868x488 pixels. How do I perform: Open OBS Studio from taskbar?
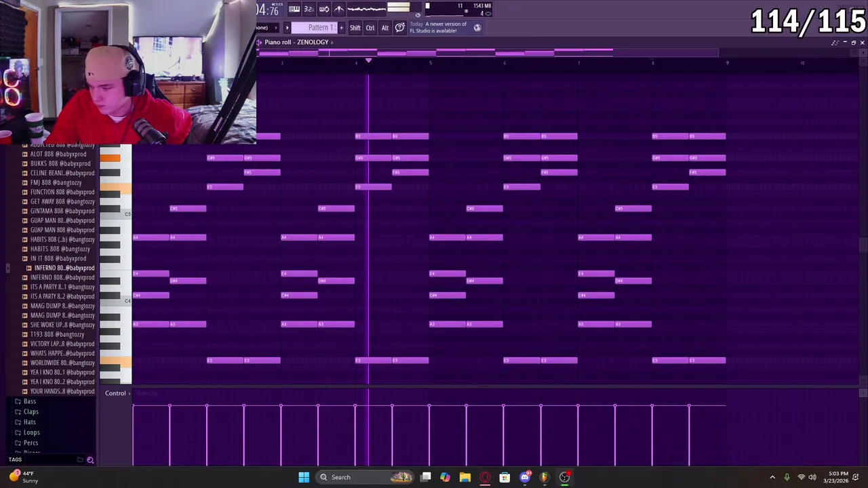[x=564, y=477]
